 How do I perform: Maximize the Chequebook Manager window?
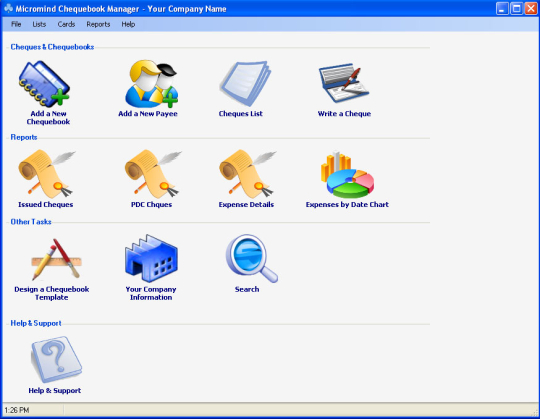(517, 8)
